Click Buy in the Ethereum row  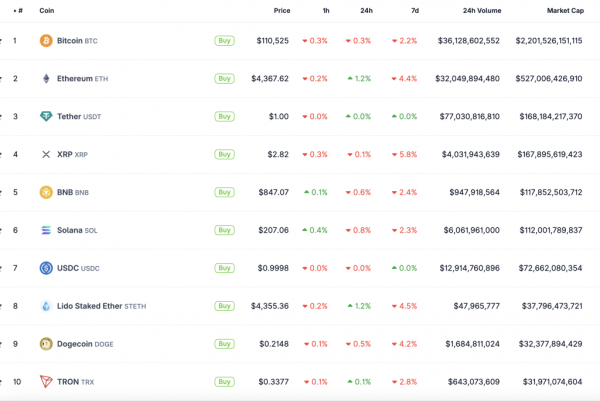click(x=224, y=78)
